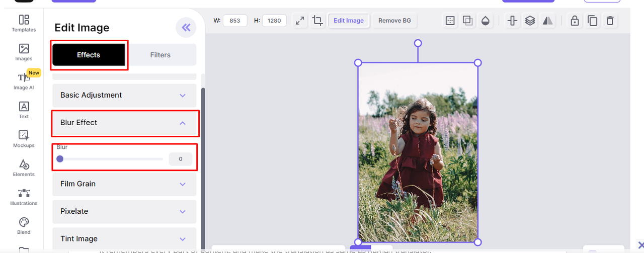
Task: Expand the Tint Image section
Action: [x=124, y=239]
